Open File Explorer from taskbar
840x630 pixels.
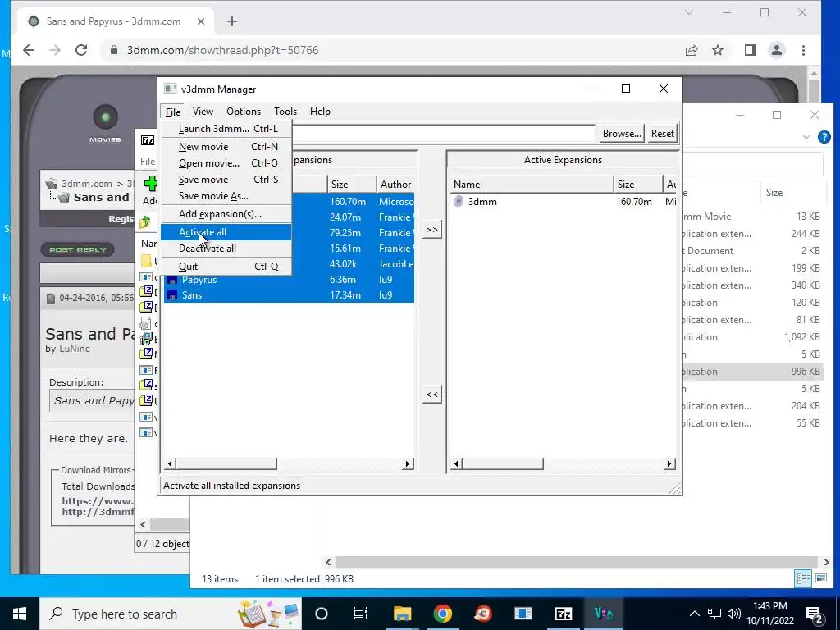point(402,614)
